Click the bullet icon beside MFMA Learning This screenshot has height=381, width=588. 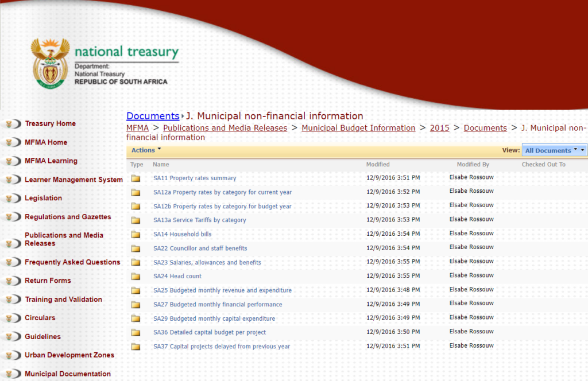pyautogui.click(x=13, y=161)
